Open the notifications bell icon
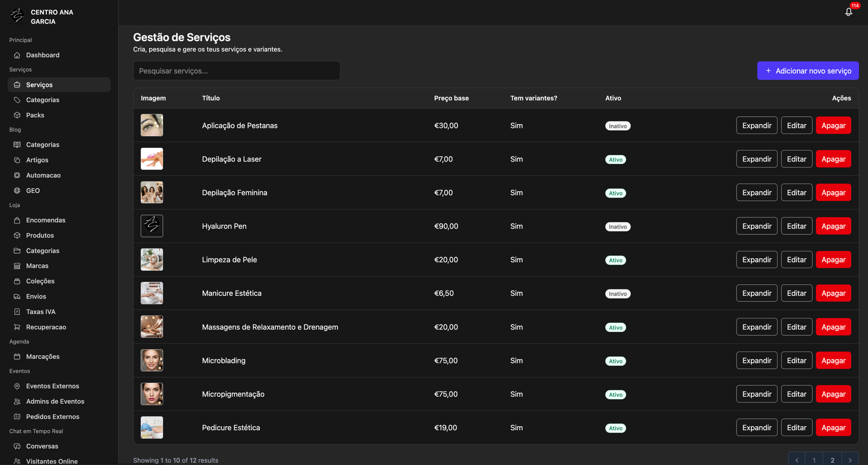Image resolution: width=868 pixels, height=465 pixels. (x=848, y=12)
